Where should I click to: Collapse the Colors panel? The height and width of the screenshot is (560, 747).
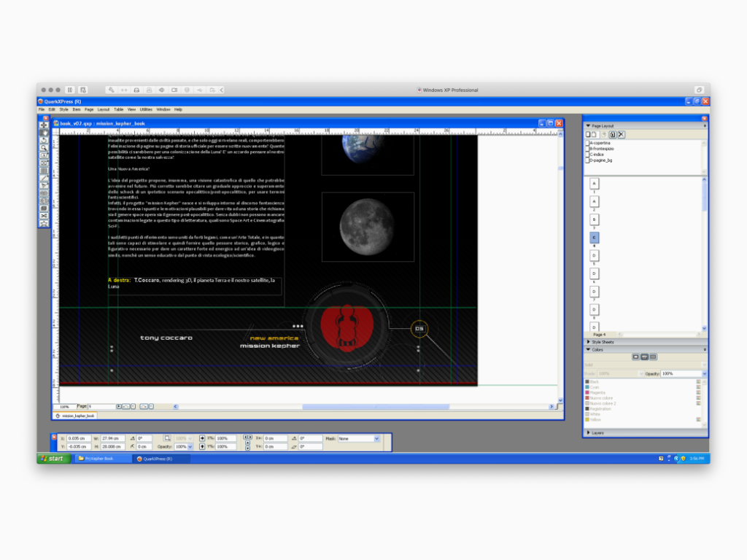point(588,349)
